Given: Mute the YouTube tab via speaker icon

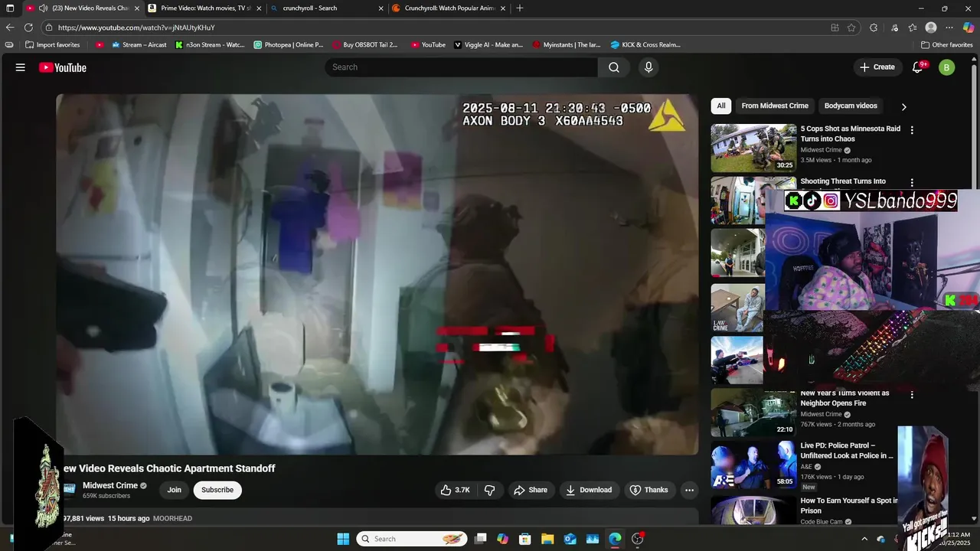Looking at the screenshot, I should [x=43, y=8].
